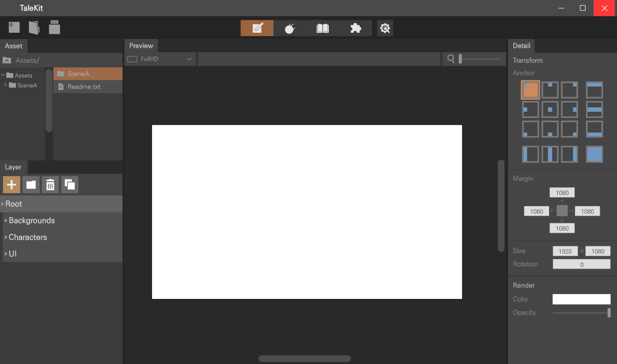Select the Root layer row

61,204
